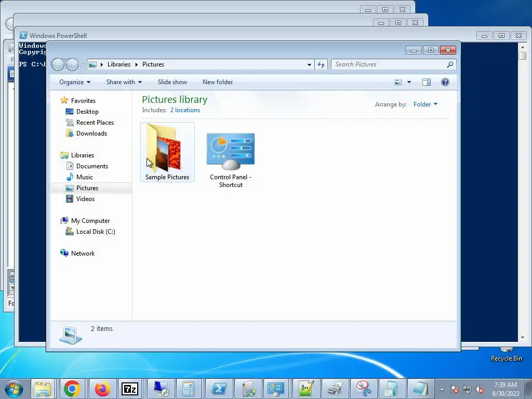Open Calculator from taskbar
Viewport: 532px width, 399px height.
[188, 389]
